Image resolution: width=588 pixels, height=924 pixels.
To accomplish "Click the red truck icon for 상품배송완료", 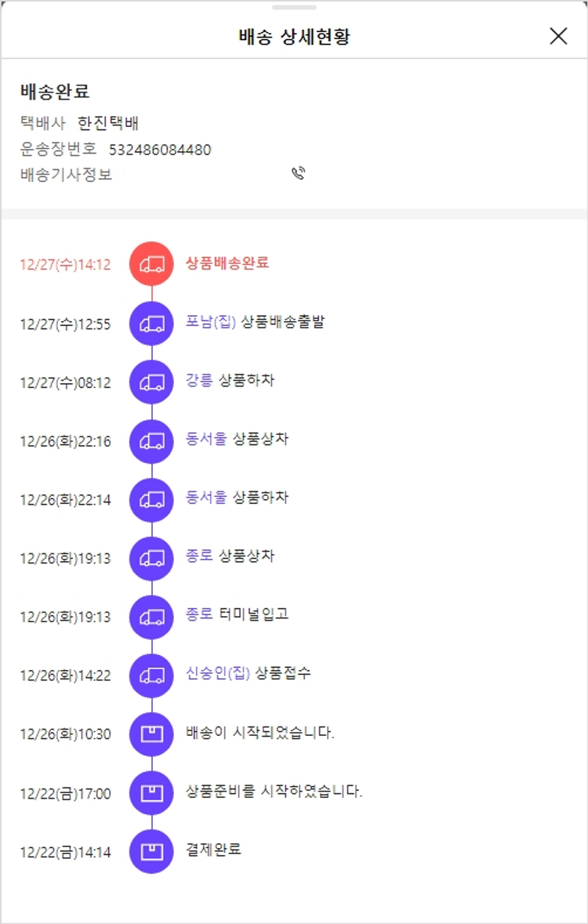I will (151, 264).
